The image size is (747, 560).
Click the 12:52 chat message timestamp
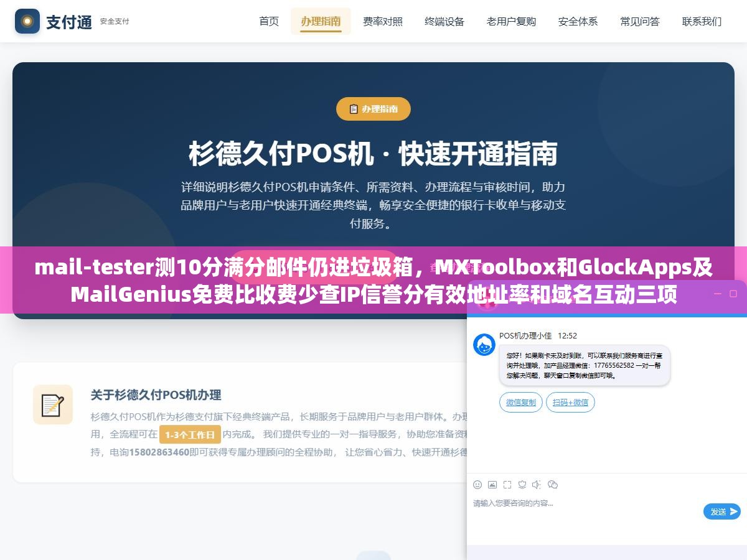(x=568, y=335)
